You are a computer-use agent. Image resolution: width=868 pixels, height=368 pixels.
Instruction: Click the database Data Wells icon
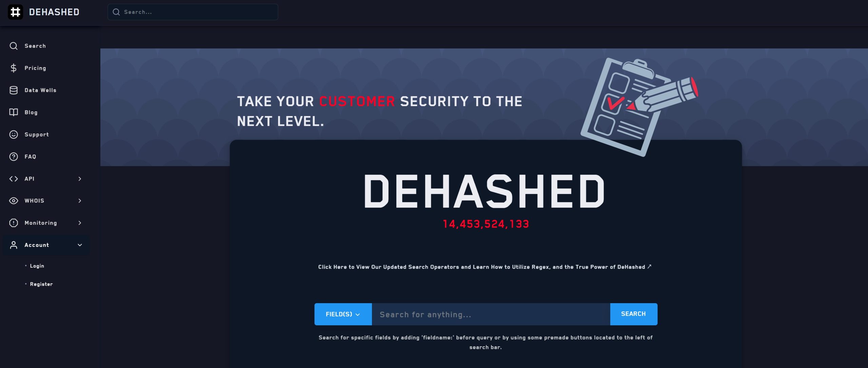click(x=14, y=90)
